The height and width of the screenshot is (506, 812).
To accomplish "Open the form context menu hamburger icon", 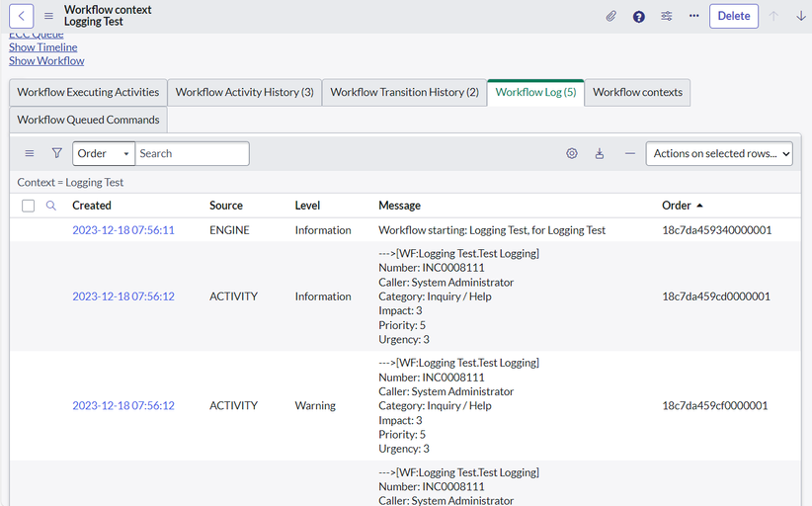I will 48,16.
